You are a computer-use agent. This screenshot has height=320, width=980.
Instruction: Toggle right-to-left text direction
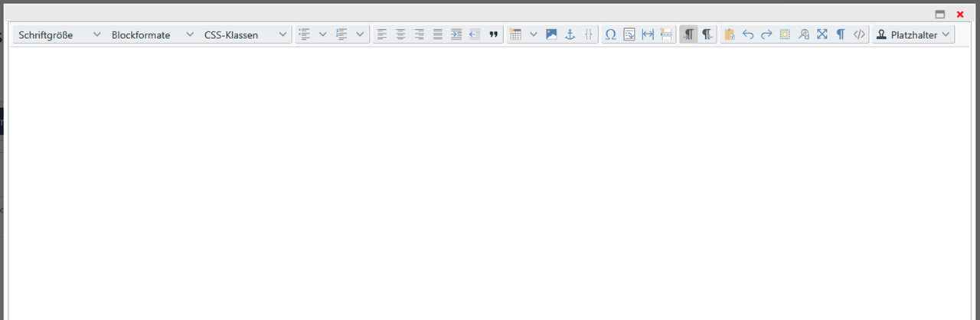tap(707, 34)
